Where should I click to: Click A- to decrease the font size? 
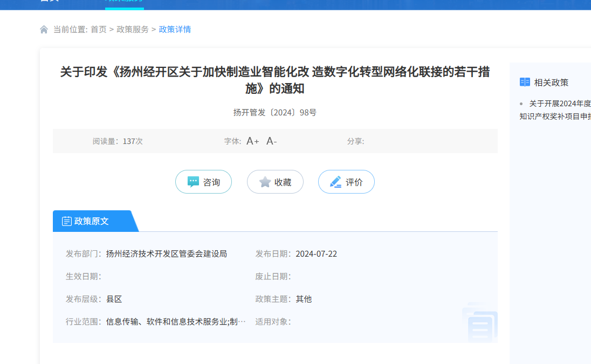tap(270, 141)
